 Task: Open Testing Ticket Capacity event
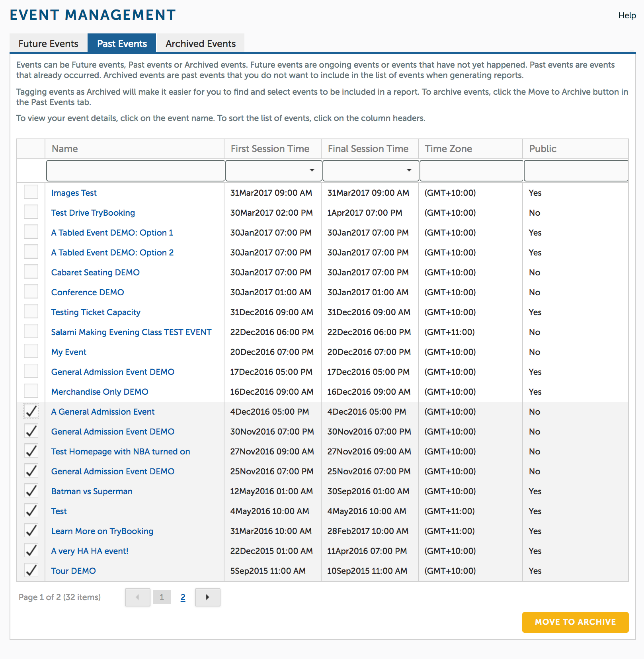tap(96, 312)
